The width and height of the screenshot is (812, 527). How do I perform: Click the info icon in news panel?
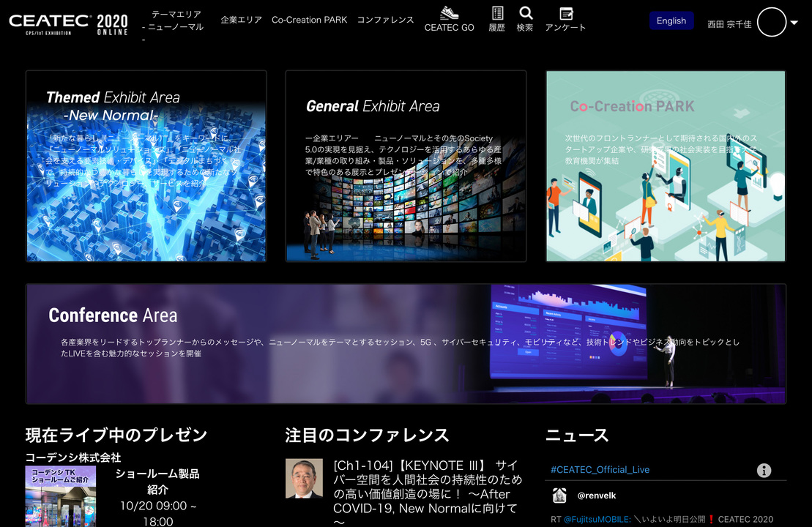(764, 471)
